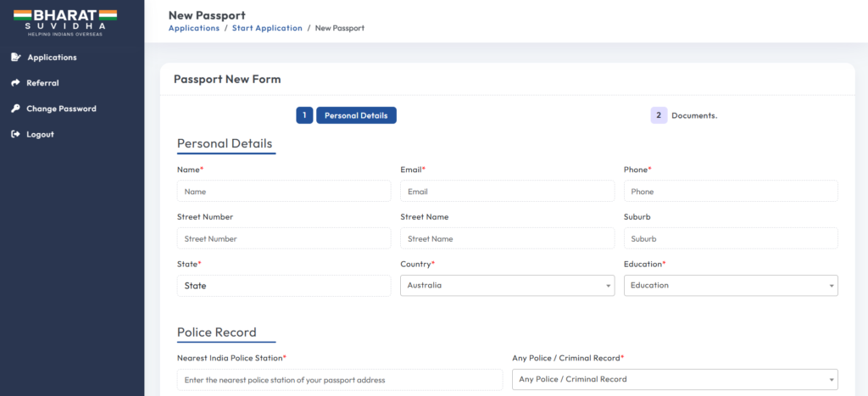Click the Phone input field
This screenshot has height=396, width=868.
coord(730,192)
